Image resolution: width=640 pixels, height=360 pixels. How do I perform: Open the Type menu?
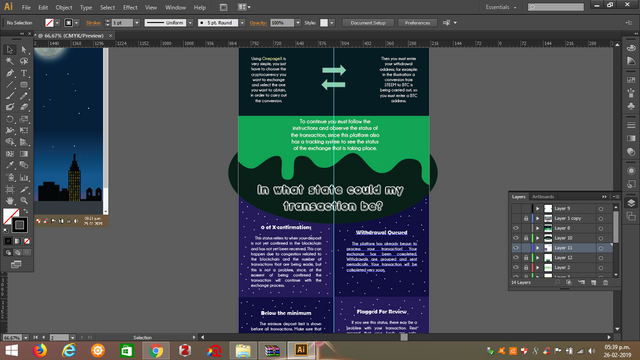pos(86,7)
